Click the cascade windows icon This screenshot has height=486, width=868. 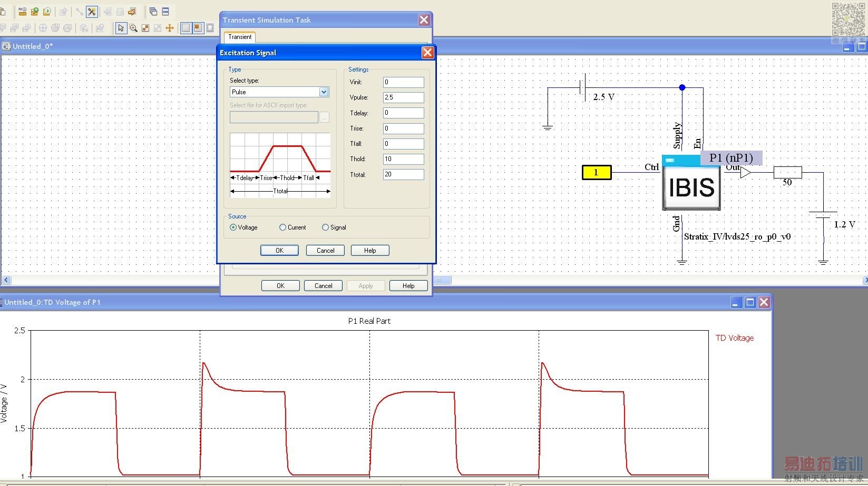(x=153, y=12)
